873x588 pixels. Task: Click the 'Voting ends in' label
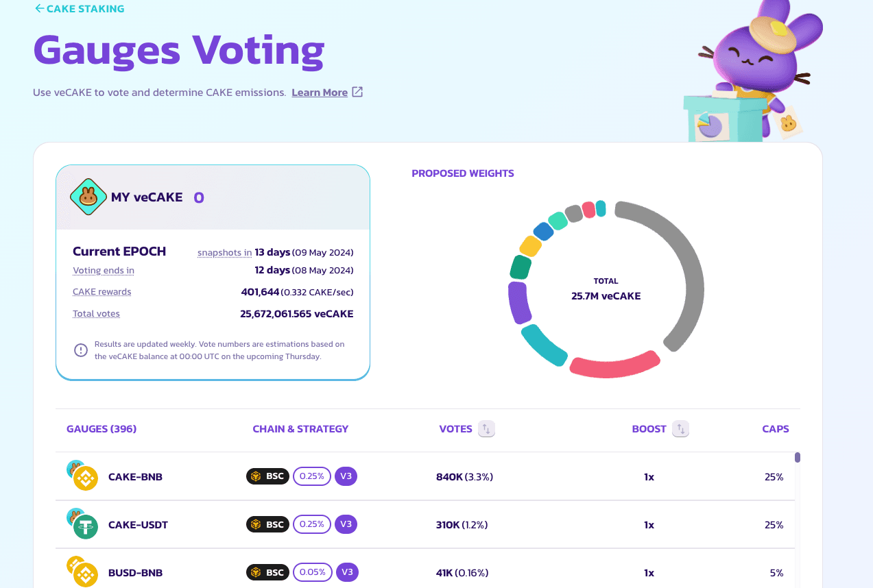[104, 271]
